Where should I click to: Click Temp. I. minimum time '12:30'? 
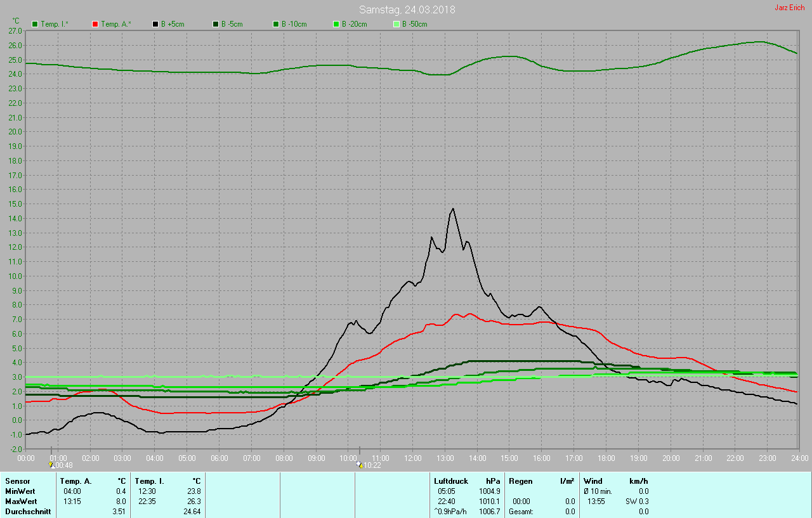click(x=147, y=491)
